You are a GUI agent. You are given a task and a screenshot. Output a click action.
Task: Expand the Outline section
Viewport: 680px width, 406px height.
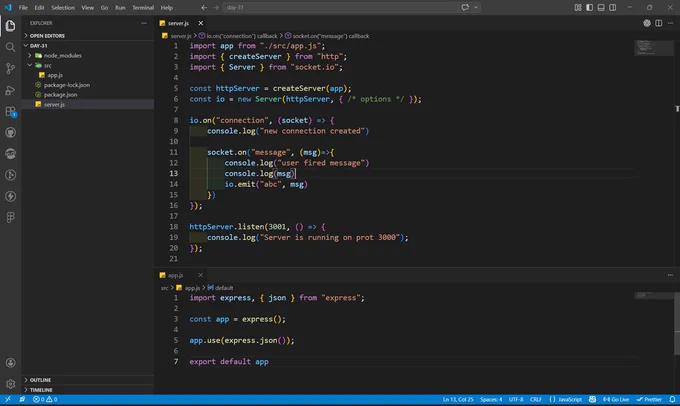[88, 380]
